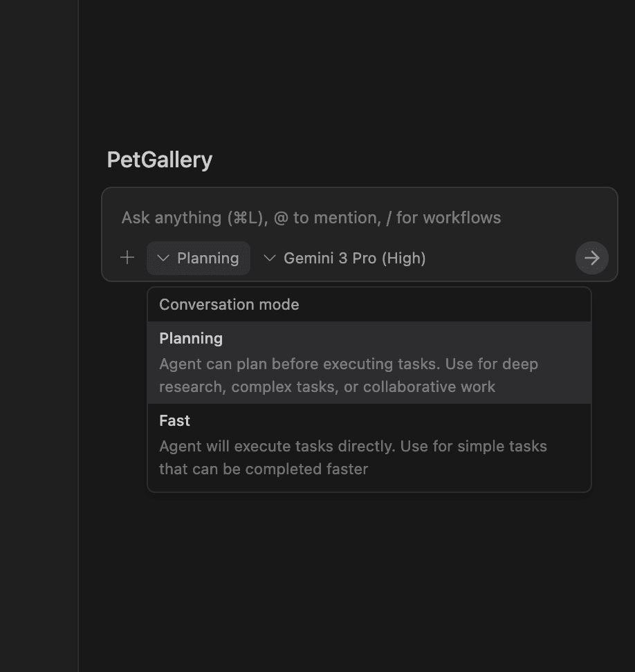Click the Planning mode description text

[x=348, y=375]
